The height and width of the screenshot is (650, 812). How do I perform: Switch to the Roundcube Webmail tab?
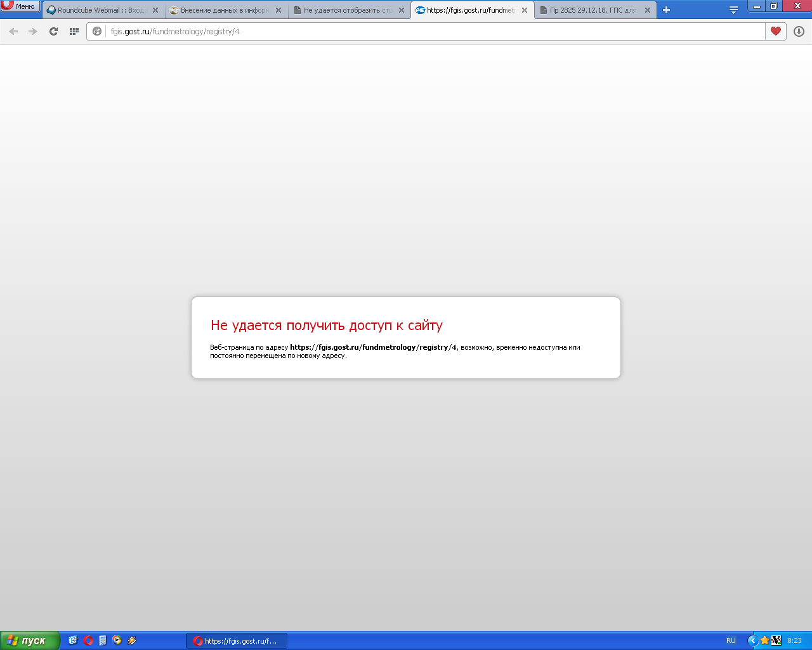click(x=98, y=10)
